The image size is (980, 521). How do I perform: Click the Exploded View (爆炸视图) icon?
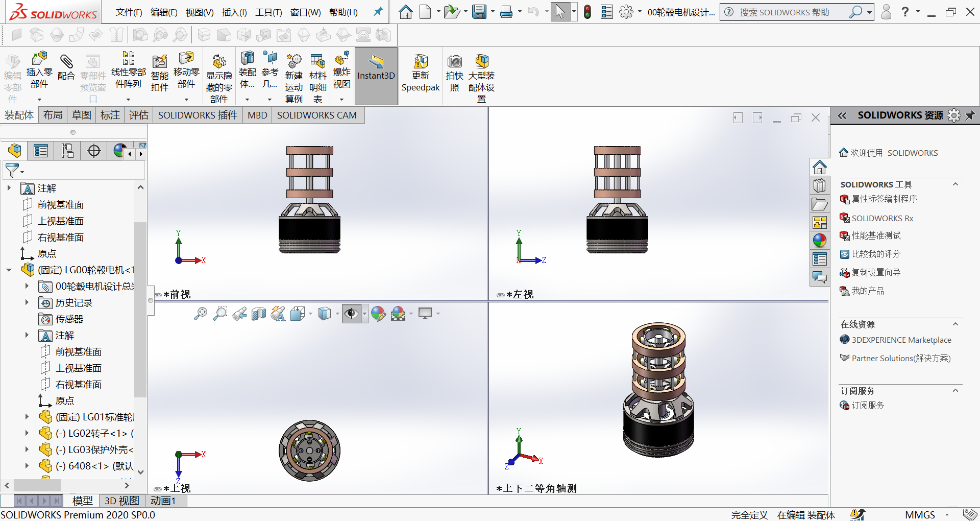(x=342, y=70)
